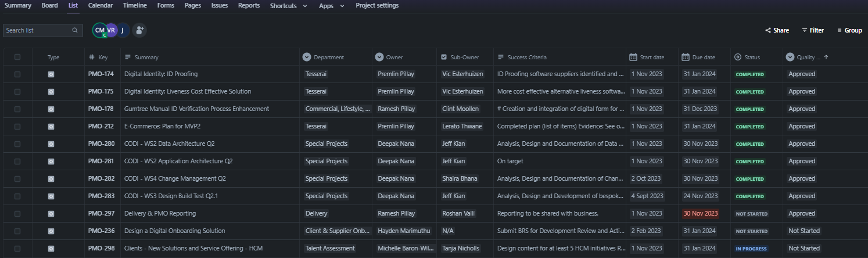Open the Quality column dropdown

coord(790,57)
